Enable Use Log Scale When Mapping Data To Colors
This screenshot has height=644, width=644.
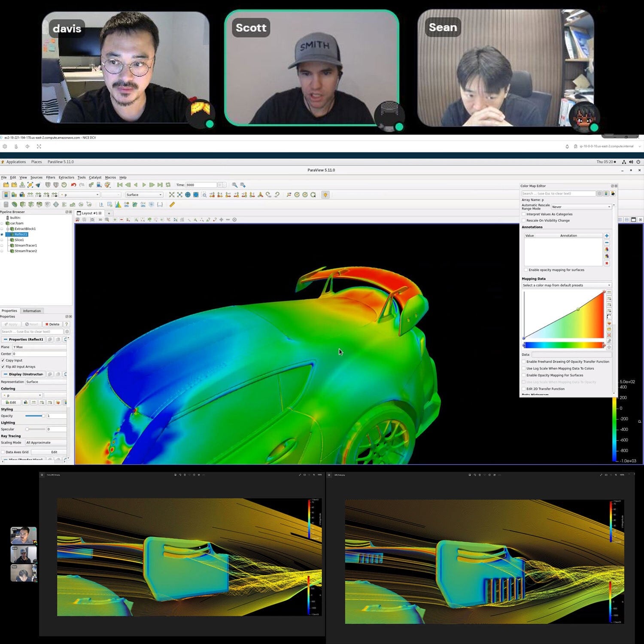(x=524, y=368)
